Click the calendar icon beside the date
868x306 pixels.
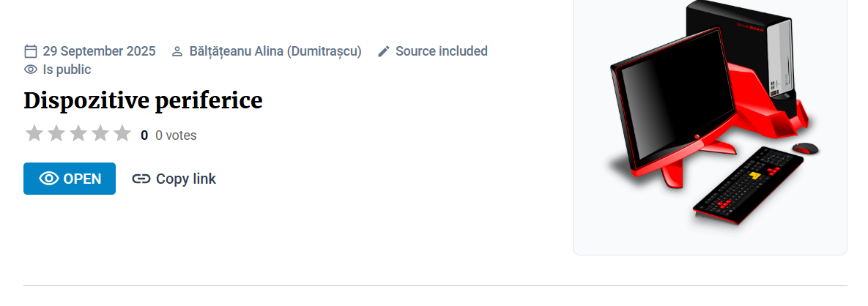pos(31,51)
